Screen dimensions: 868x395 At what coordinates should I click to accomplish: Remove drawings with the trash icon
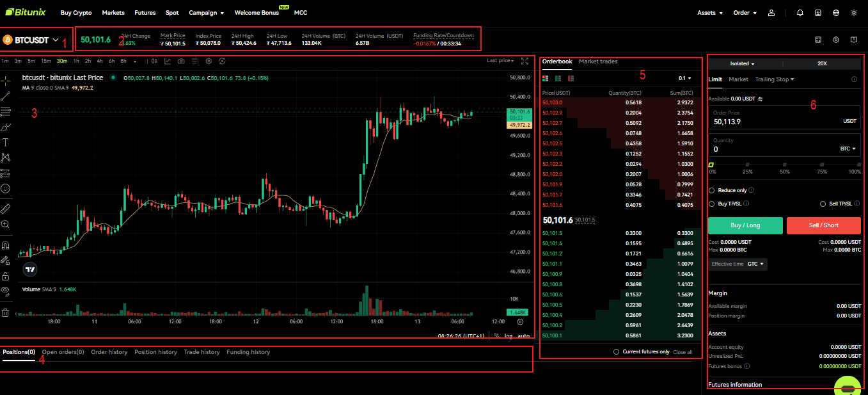click(6, 312)
